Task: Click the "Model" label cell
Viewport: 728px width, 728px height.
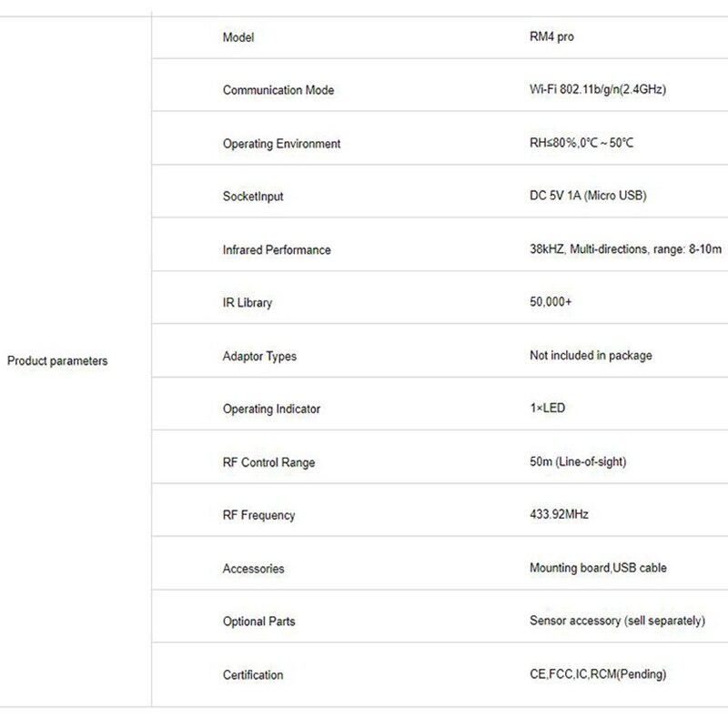Action: coord(238,37)
